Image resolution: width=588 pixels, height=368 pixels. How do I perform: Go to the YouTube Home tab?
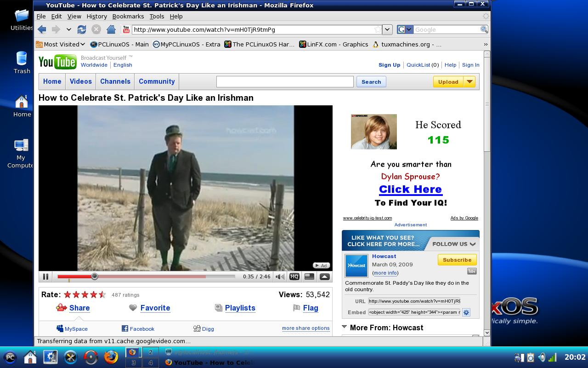[52, 81]
